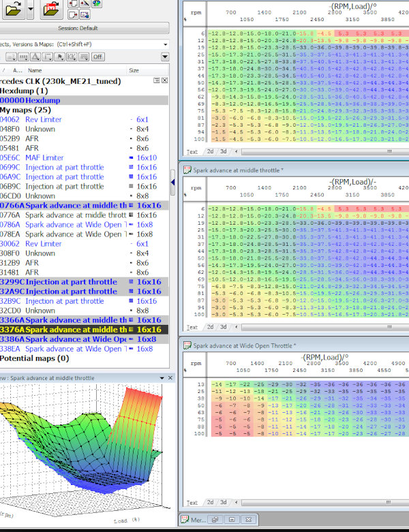The height and width of the screenshot is (532, 409).
Task: Open the Projects, Versions & Maps search dropdown
Action: pyautogui.click(x=165, y=44)
